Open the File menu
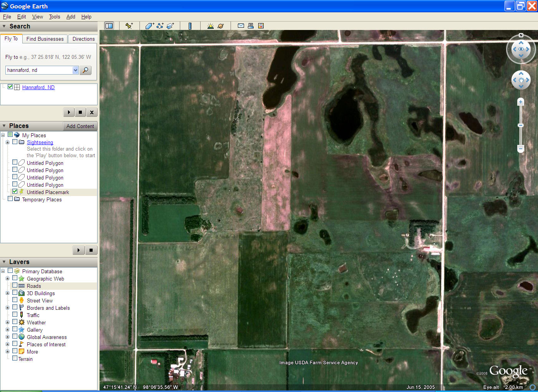This screenshot has height=392, width=538. tap(7, 17)
